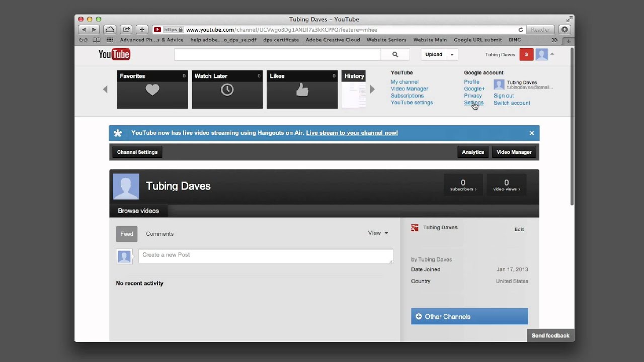Image resolution: width=644 pixels, height=362 pixels.
Task: Open the Subscriptions link
Action: (407, 96)
